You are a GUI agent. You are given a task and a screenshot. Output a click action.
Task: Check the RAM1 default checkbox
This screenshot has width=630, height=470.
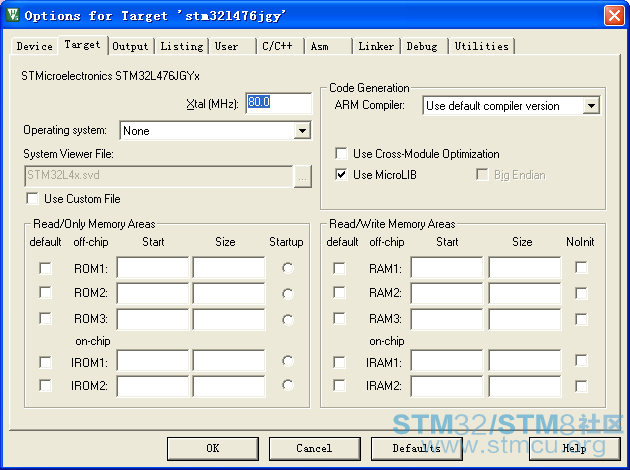(x=340, y=268)
